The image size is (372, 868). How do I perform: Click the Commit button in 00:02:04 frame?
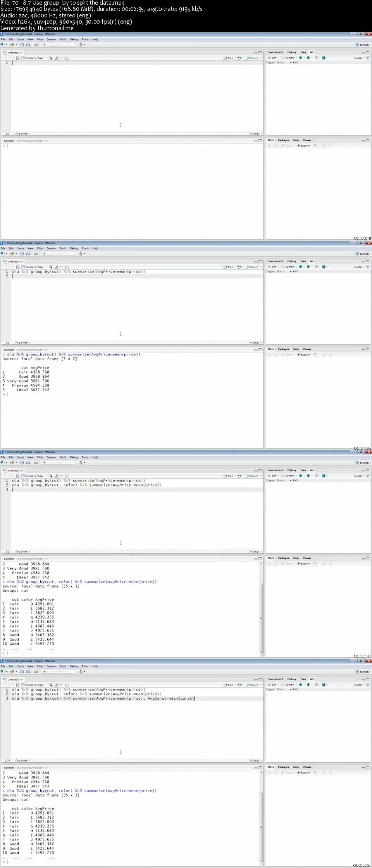(x=288, y=685)
